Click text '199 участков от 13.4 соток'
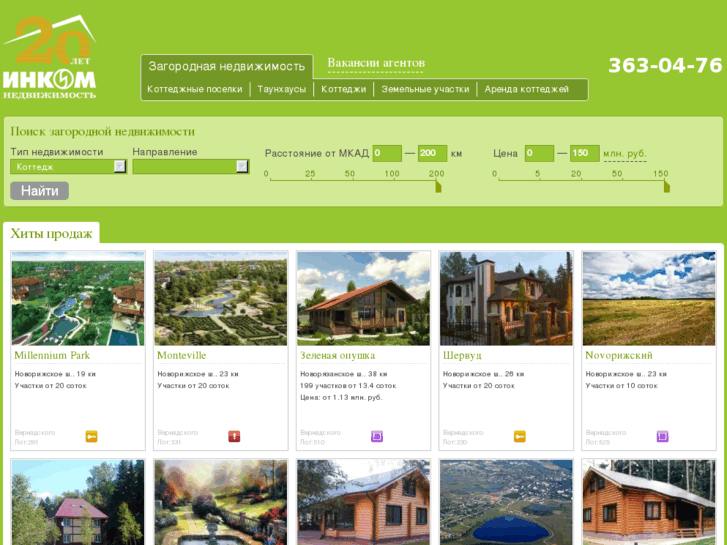The width and height of the screenshot is (727, 545). [348, 386]
